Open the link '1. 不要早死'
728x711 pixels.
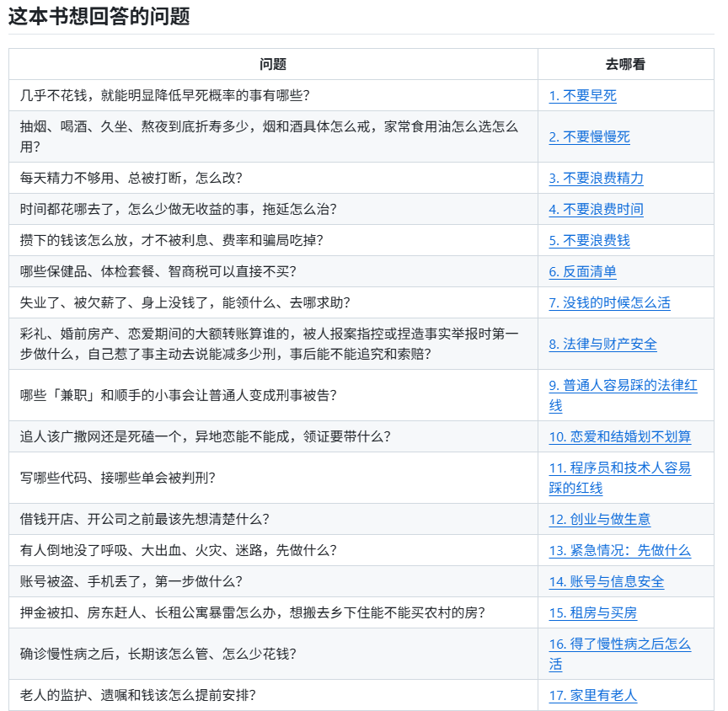point(583,95)
